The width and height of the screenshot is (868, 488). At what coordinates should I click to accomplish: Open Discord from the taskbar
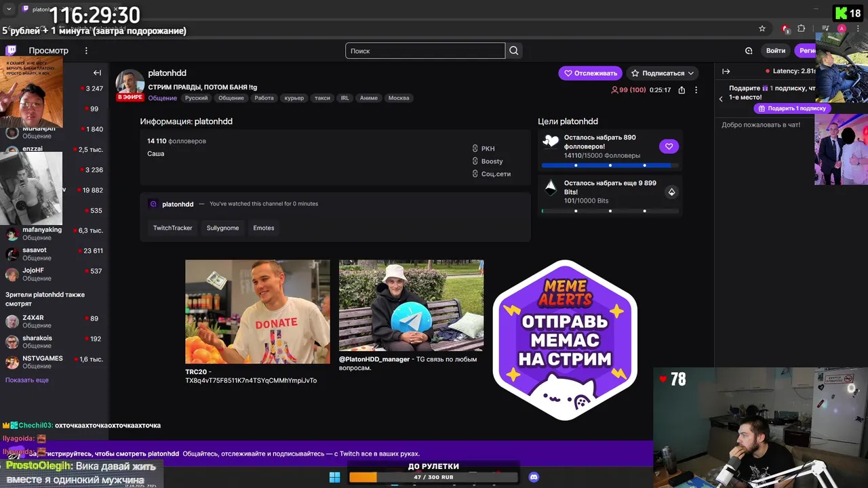[x=534, y=477]
